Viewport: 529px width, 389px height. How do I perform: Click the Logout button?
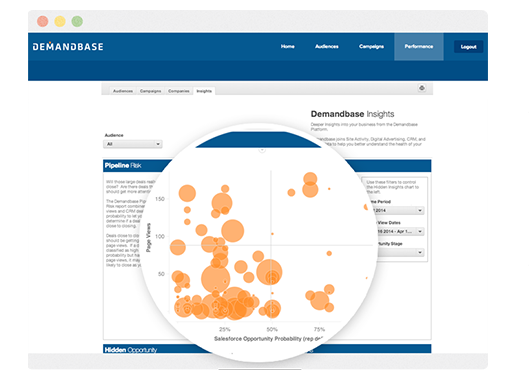pyautogui.click(x=468, y=47)
